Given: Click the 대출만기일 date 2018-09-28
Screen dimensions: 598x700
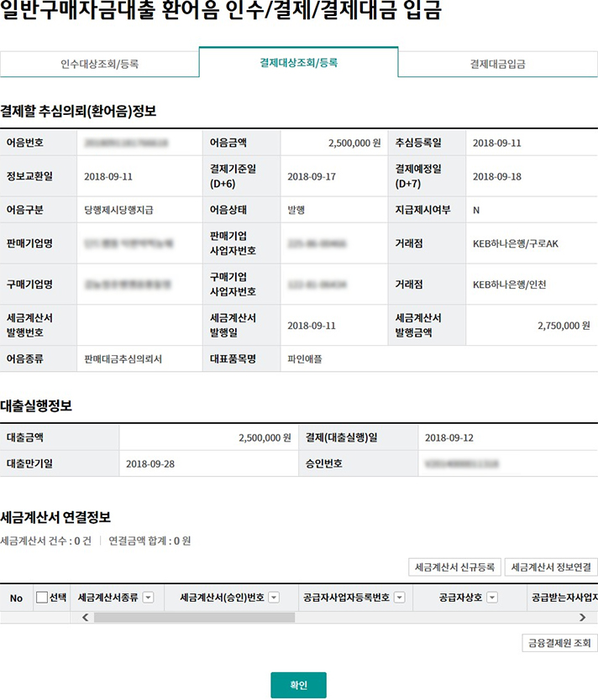Looking at the screenshot, I should point(150,463).
